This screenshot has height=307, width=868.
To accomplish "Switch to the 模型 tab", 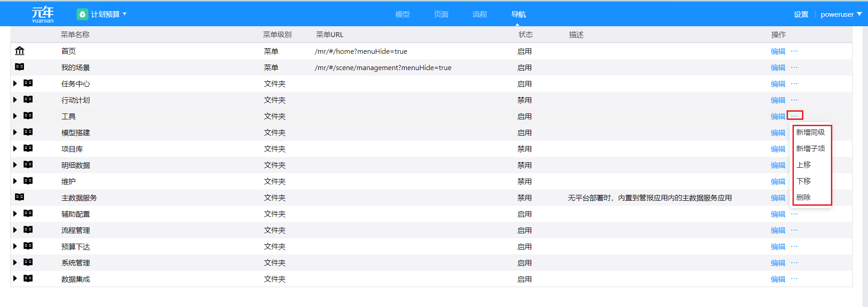I will click(x=402, y=14).
